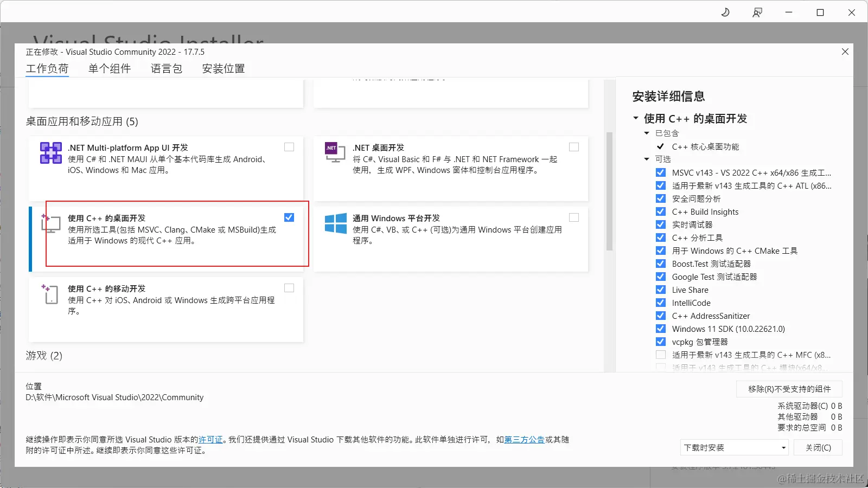Click the Universal Windows Platform logo icon
This screenshot has height=488, width=868.
335,223
